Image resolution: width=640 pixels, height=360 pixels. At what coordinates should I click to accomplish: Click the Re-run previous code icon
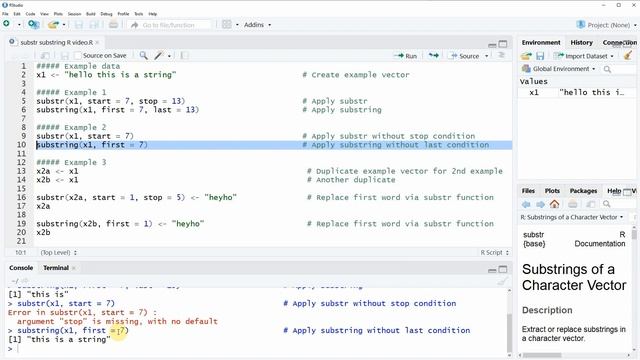pos(433,56)
